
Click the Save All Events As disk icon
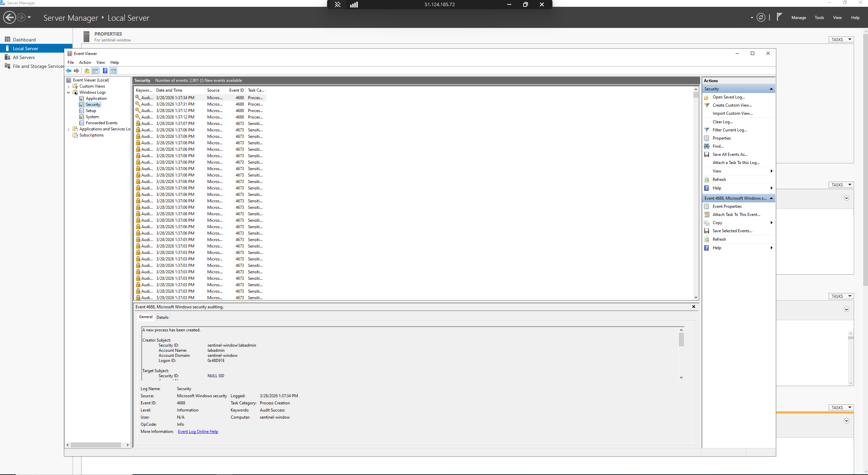(707, 154)
